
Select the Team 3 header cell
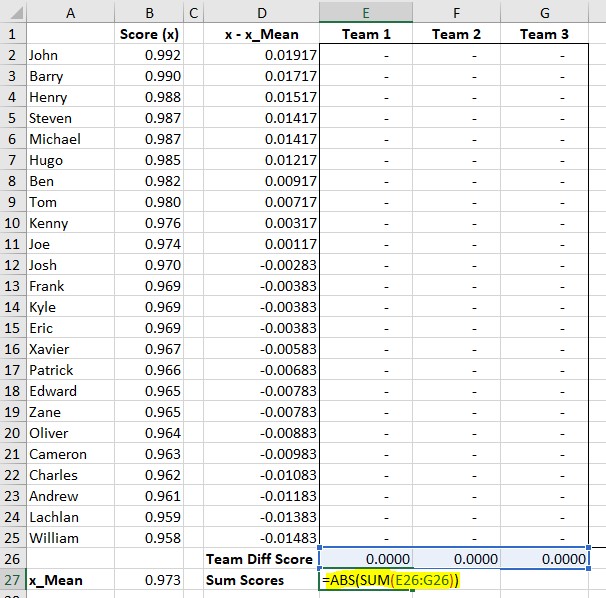click(x=544, y=34)
